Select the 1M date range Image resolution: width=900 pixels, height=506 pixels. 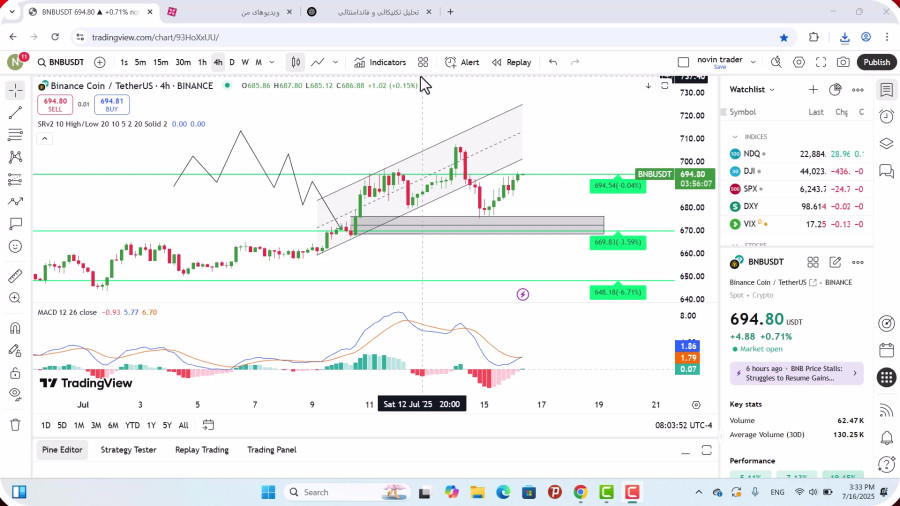coord(79,425)
